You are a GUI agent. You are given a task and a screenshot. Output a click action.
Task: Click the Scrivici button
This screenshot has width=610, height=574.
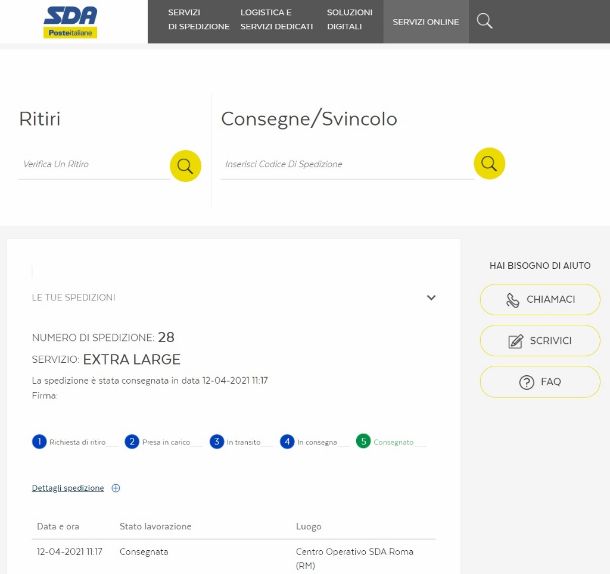(x=540, y=341)
